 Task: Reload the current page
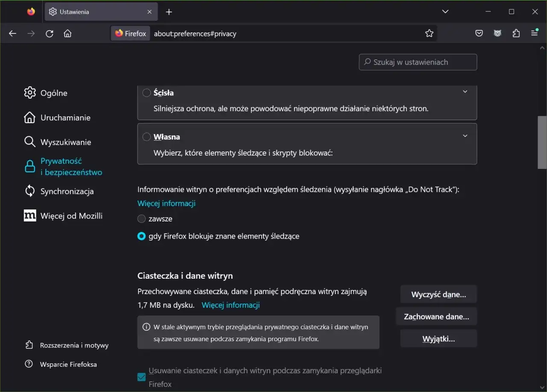49,33
